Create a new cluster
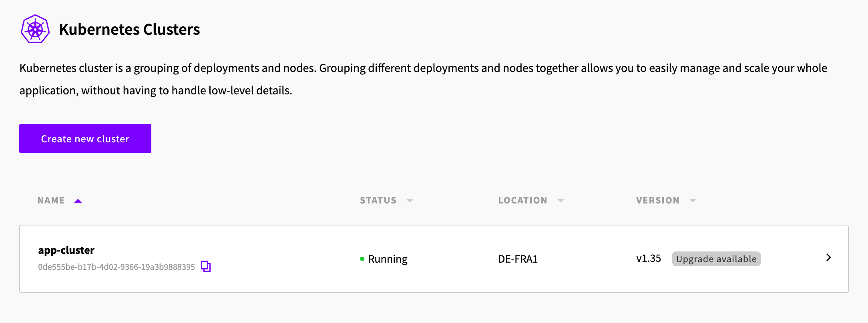Screen dimensions: 868x323 [85, 138]
